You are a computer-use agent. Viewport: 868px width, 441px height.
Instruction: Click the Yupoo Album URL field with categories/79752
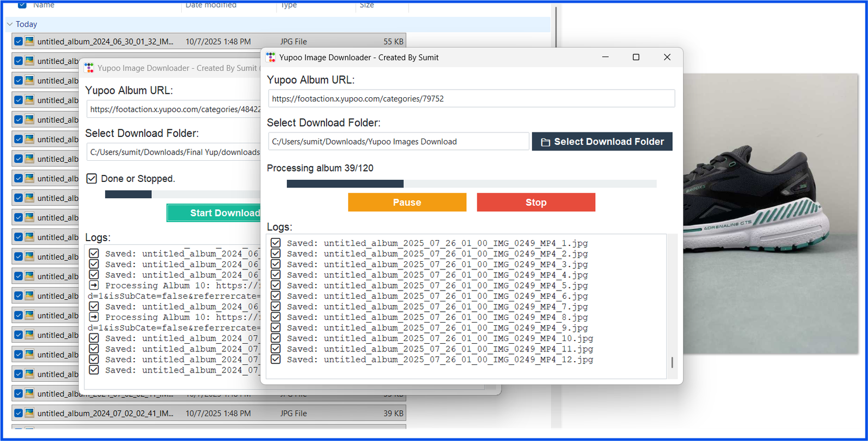click(x=471, y=99)
